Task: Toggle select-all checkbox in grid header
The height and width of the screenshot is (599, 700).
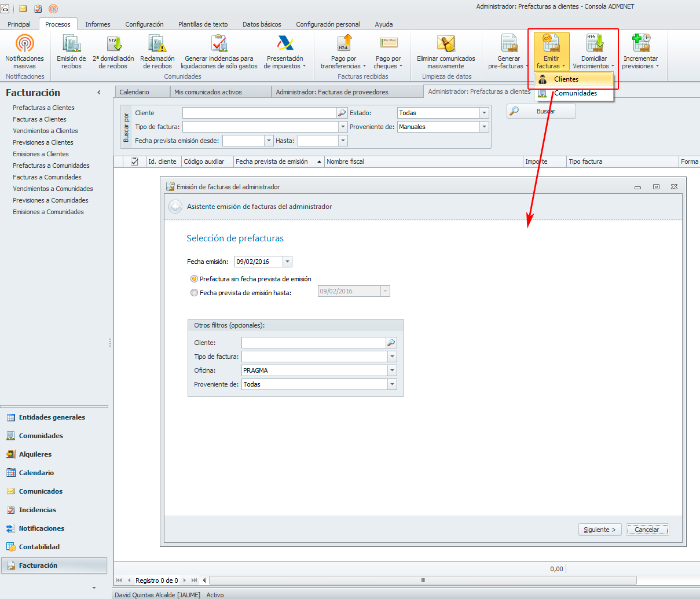Action: pyautogui.click(x=134, y=161)
